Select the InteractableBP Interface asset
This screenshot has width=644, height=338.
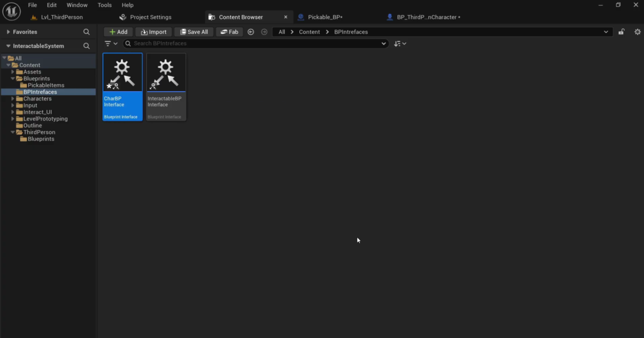[166, 87]
